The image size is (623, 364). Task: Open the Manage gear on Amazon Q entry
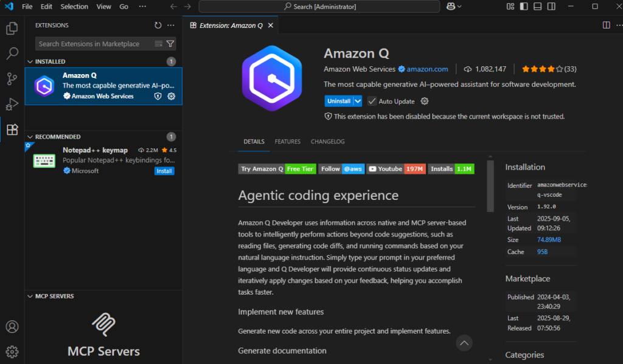(171, 96)
